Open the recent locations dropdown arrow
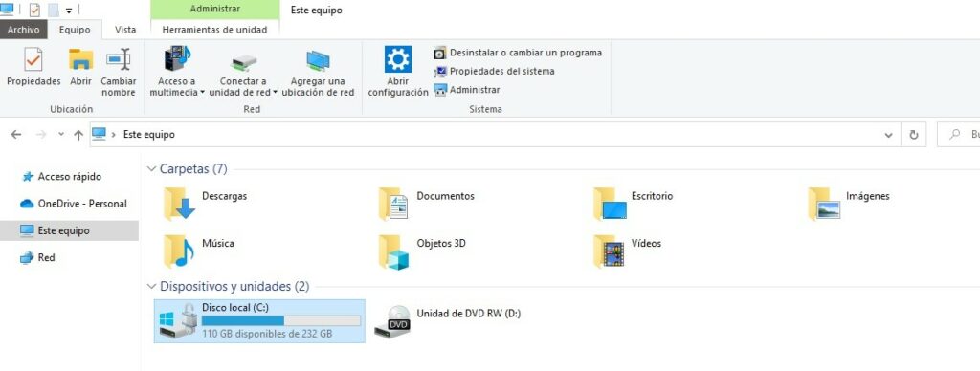The image size is (980, 371). point(60,134)
